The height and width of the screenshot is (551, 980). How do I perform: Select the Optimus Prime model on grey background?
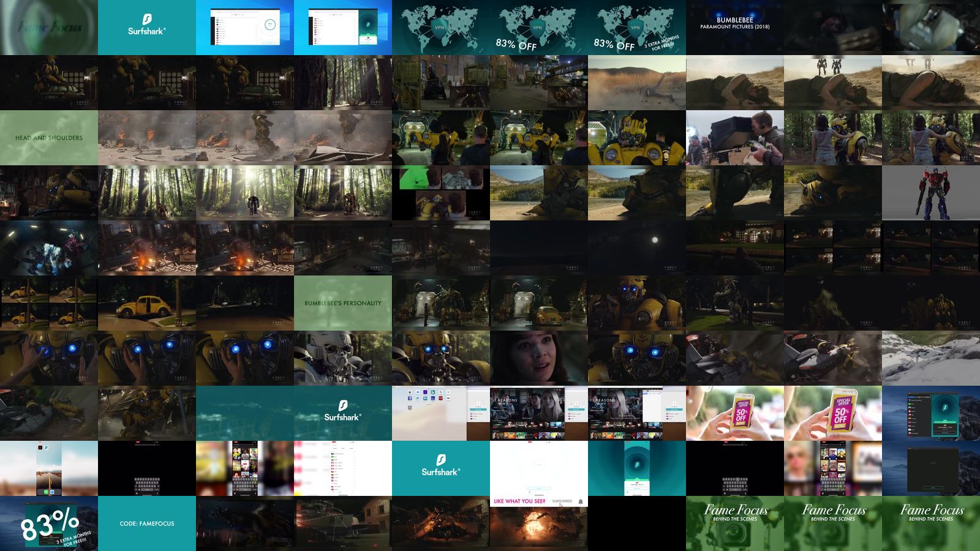[x=930, y=193]
